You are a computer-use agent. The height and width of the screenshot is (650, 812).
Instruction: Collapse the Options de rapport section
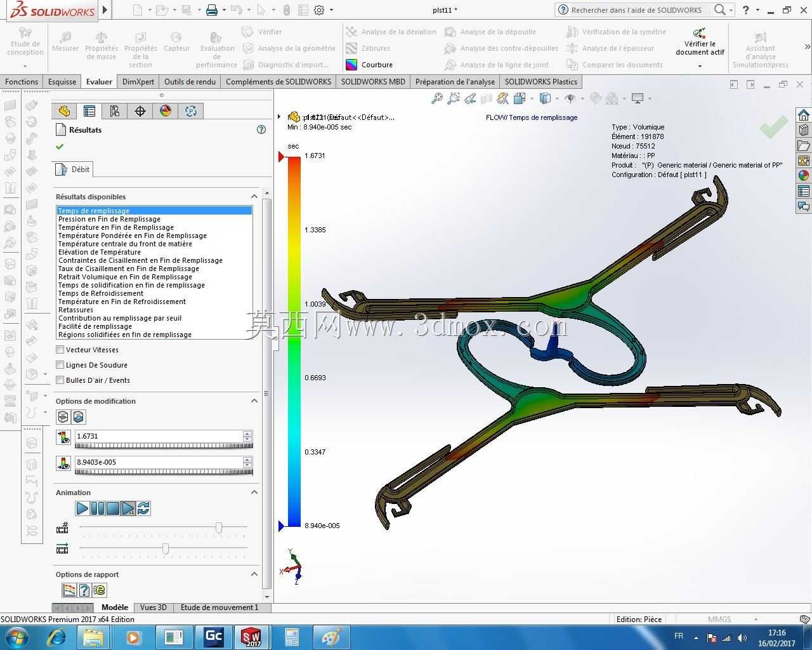(254, 574)
